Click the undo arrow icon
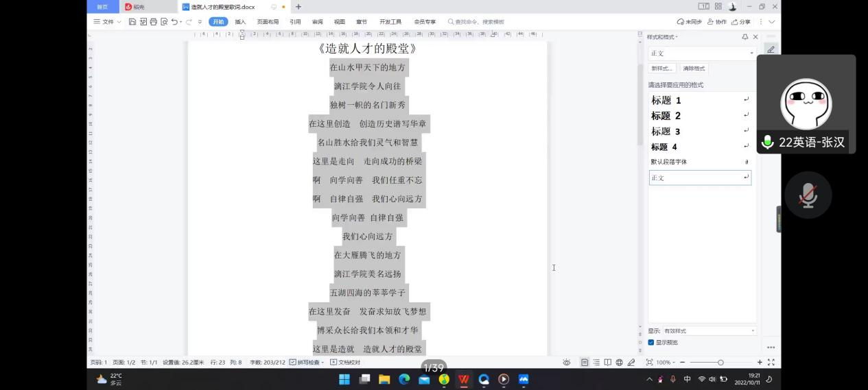Image resolution: width=868 pixels, height=390 pixels. (174, 22)
